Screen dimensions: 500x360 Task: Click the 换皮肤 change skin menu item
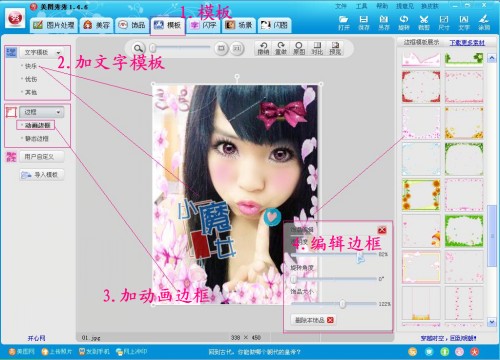click(x=430, y=6)
